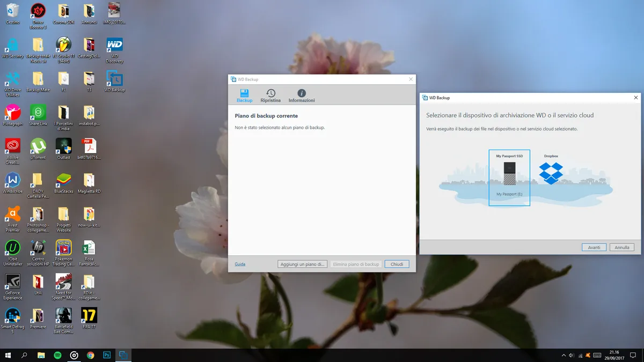Select the My Passport SSD device
Image resolution: width=644 pixels, height=362 pixels.
click(x=509, y=178)
